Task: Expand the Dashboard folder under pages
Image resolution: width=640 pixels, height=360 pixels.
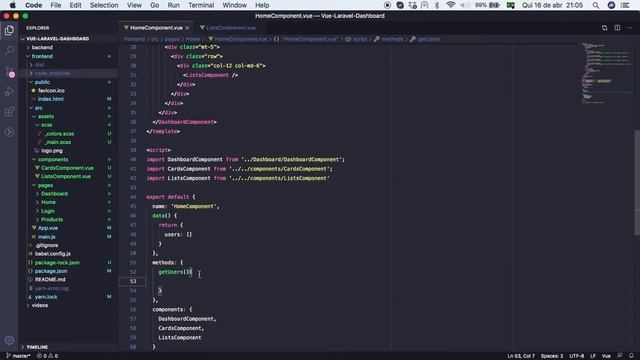Action: (x=54, y=193)
